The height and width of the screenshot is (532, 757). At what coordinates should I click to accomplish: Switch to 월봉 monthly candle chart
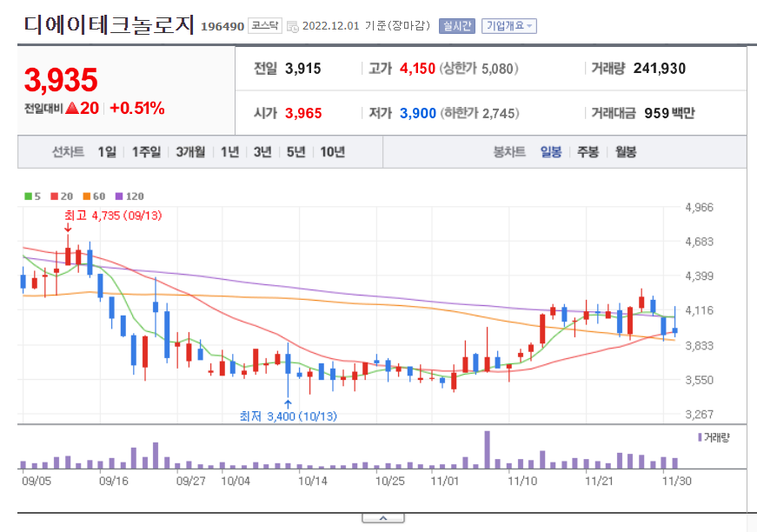click(626, 152)
